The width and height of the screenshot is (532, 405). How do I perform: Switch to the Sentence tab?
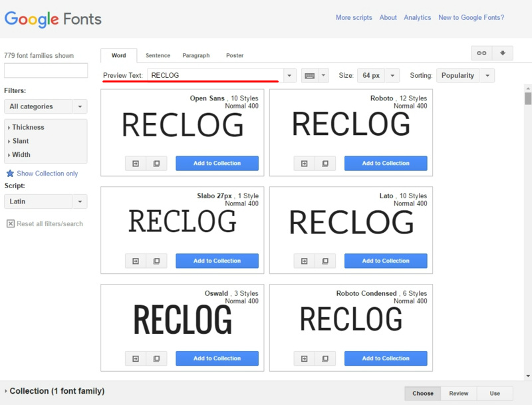pyautogui.click(x=158, y=56)
